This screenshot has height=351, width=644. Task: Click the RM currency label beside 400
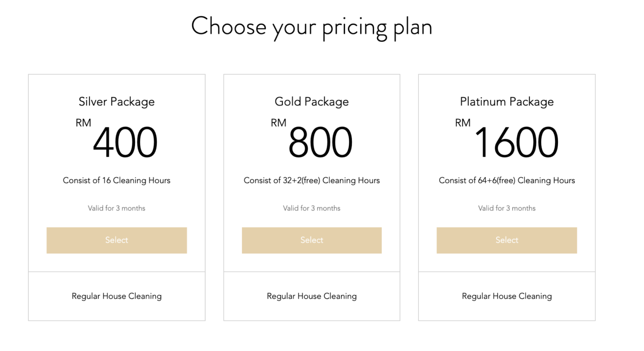tap(83, 123)
